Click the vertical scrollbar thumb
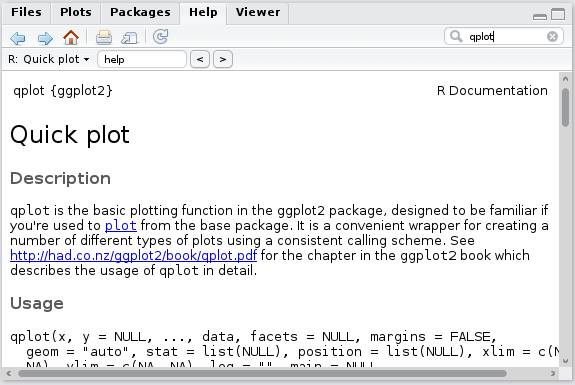This screenshot has width=575, height=385. click(565, 107)
